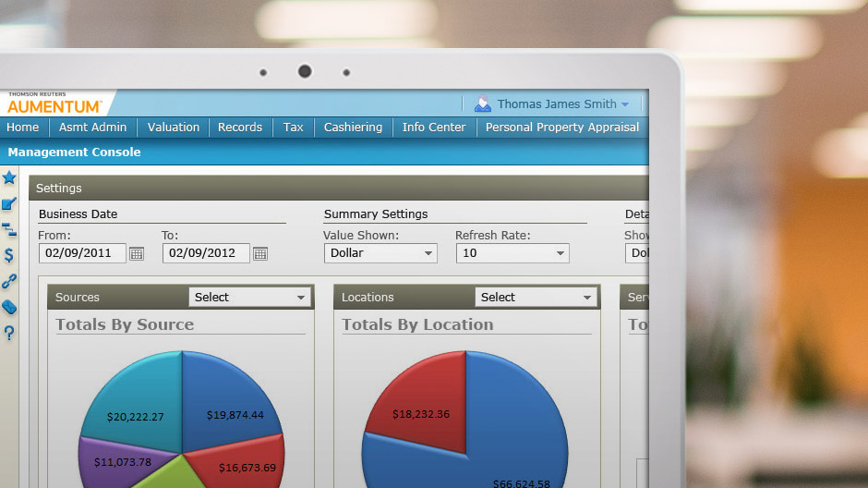Select the Records menu

(x=240, y=128)
